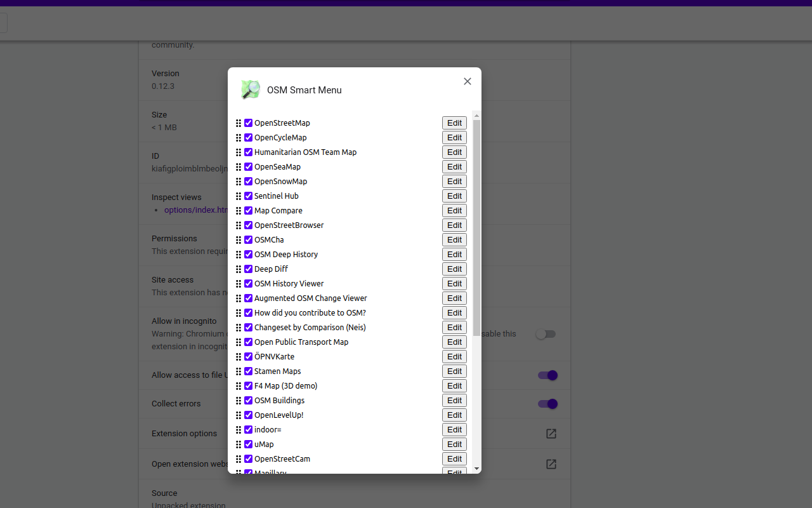Viewport: 812px width, 508px height.
Task: Grab the drag handle beside uMap
Action: 239,444
